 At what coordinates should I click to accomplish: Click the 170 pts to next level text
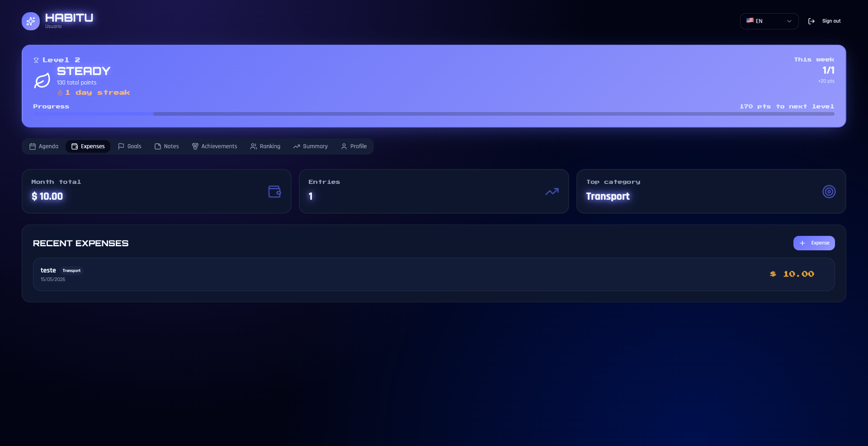point(787,107)
